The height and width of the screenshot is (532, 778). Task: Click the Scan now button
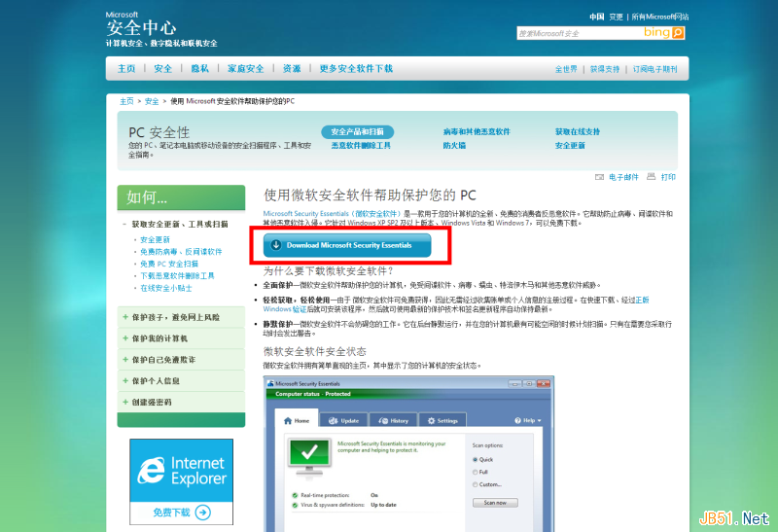coord(495,503)
